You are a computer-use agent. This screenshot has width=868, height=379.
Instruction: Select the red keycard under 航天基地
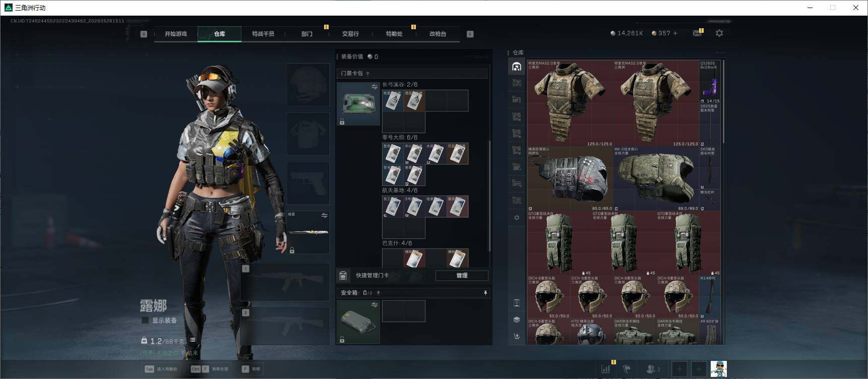click(x=458, y=207)
